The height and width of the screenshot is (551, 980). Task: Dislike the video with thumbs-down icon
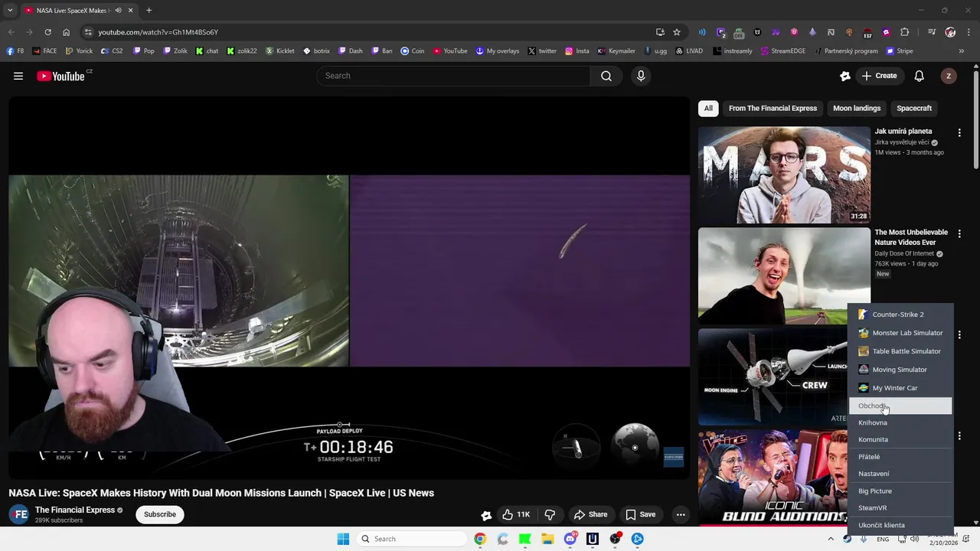[550, 514]
